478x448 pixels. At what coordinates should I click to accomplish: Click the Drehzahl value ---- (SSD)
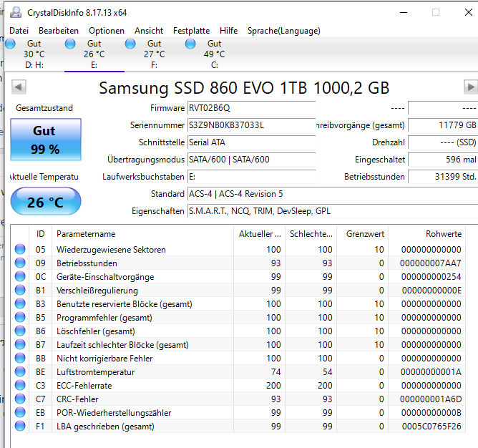pyautogui.click(x=443, y=142)
